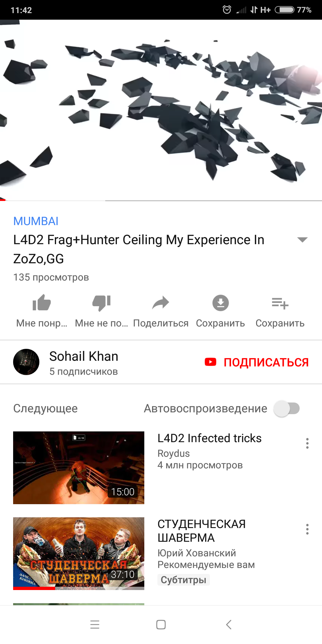This screenshot has width=322, height=644.
Task: Tap the thumbs-up like icon
Action: coord(42,303)
